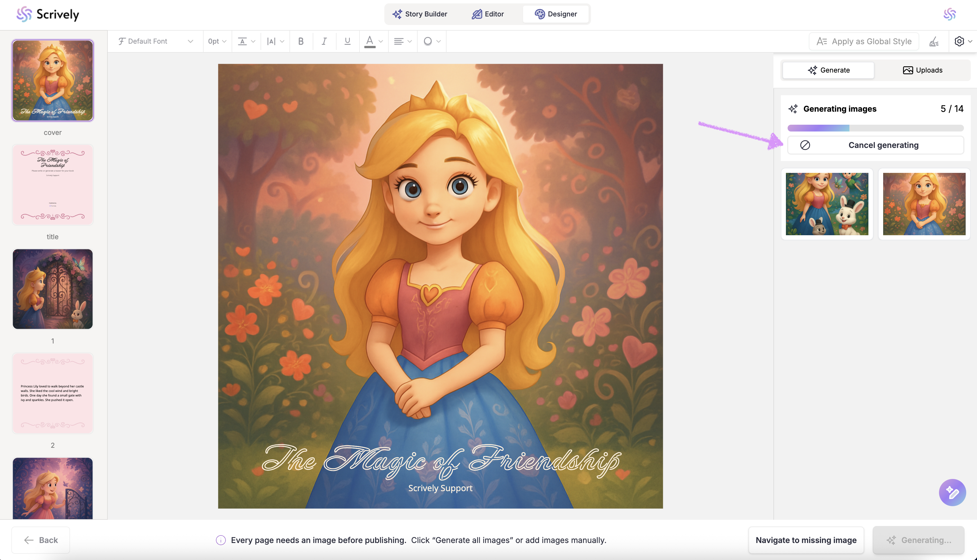Toggle italic text formatting
Viewport: 977px width, 560px height.
(x=324, y=41)
